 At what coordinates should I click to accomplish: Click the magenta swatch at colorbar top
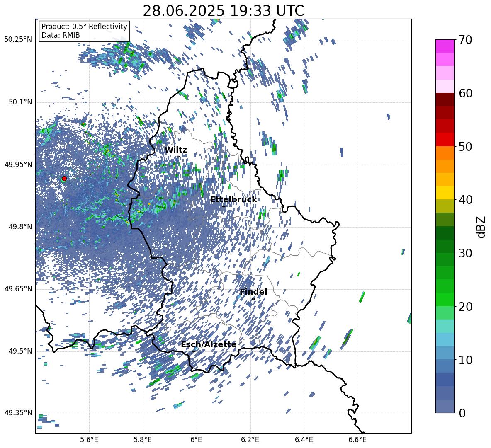(x=445, y=46)
